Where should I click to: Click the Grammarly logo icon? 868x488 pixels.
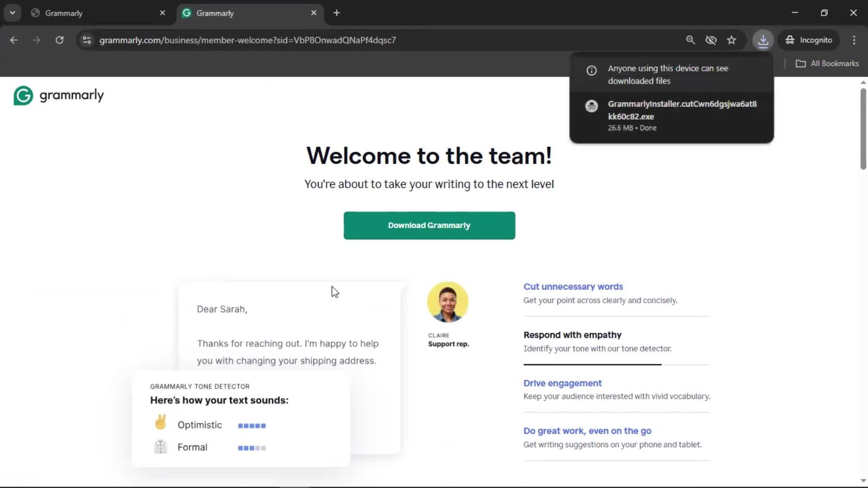pos(24,95)
